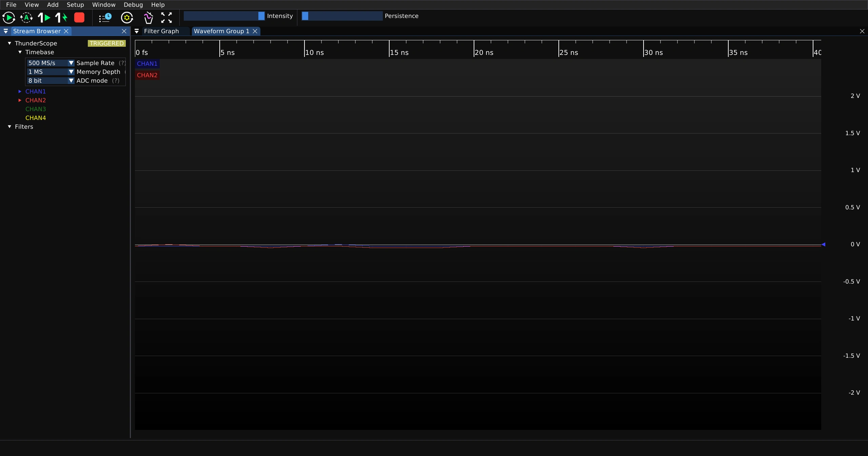This screenshot has height=456, width=868.
Task: Toggle fullscreen with the four-arrows icon
Action: point(166,18)
